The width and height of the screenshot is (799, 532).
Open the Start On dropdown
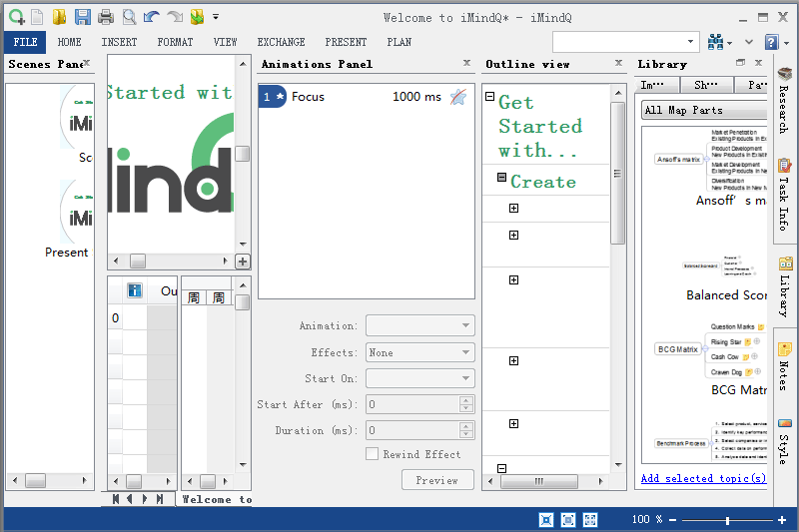419,378
